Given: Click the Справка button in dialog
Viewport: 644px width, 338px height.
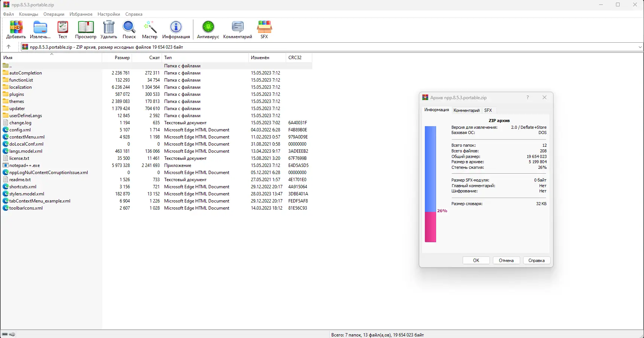Looking at the screenshot, I should (x=536, y=261).
